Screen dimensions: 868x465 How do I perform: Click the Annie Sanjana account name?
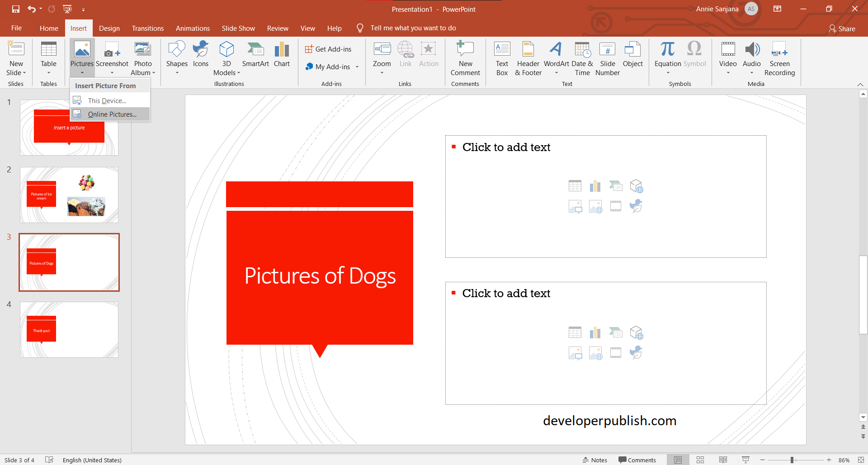717,9
